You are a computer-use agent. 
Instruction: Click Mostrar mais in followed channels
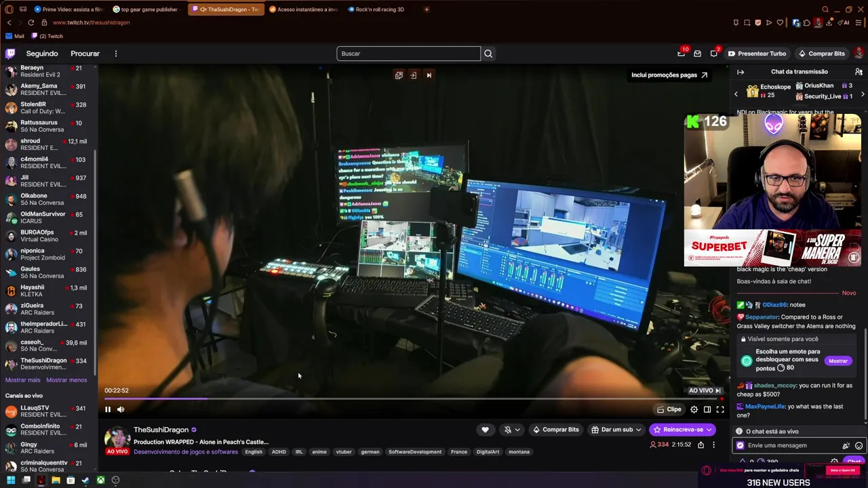point(23,380)
